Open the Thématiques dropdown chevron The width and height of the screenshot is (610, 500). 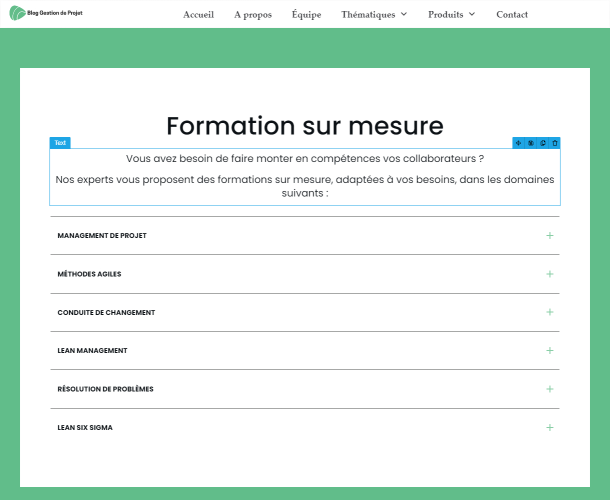[404, 14]
